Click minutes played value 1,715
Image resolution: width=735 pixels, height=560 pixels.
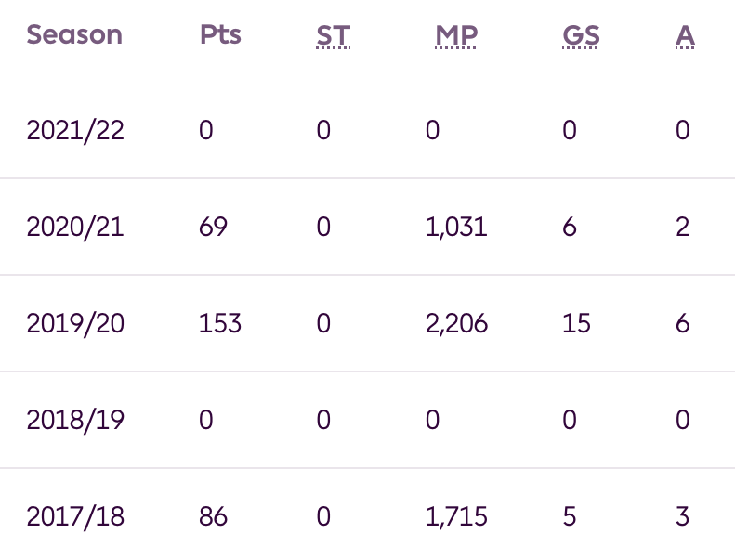point(456,516)
